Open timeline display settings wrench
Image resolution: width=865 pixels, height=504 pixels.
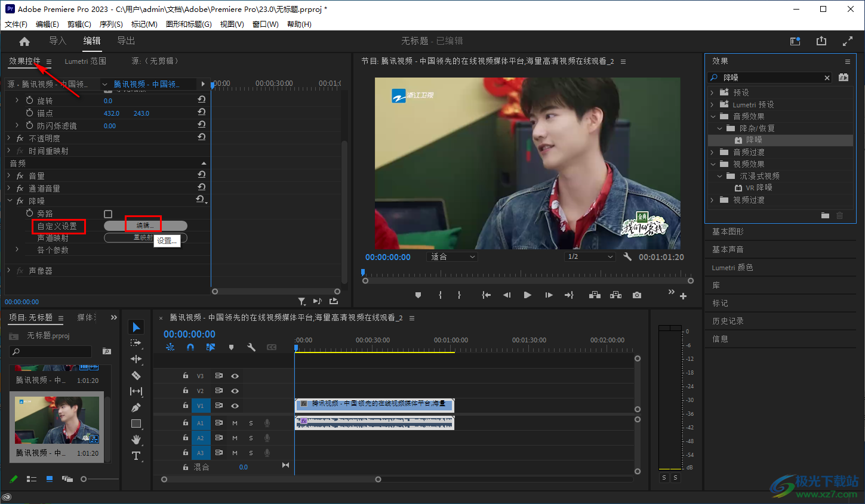[x=251, y=347]
